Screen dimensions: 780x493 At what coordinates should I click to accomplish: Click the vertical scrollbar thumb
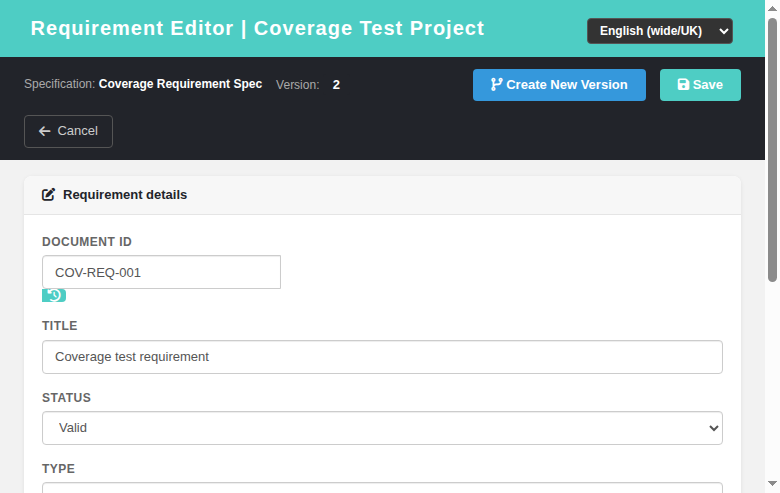[772, 150]
